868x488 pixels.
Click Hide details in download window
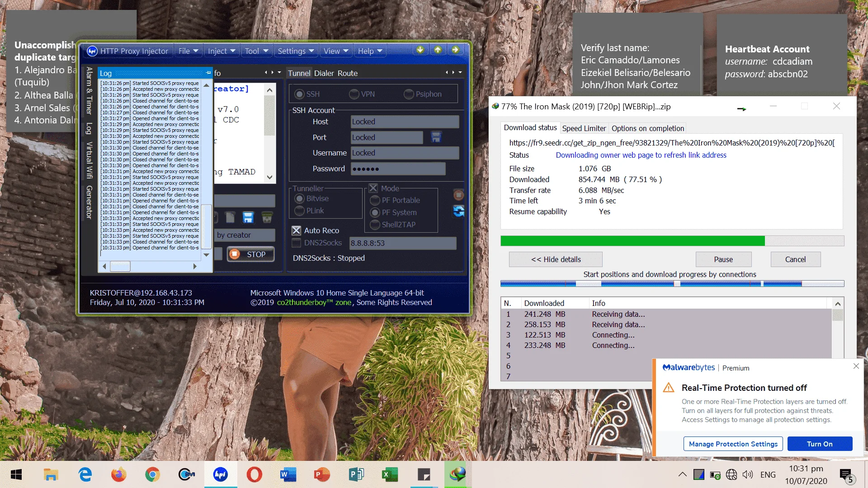[x=556, y=259]
